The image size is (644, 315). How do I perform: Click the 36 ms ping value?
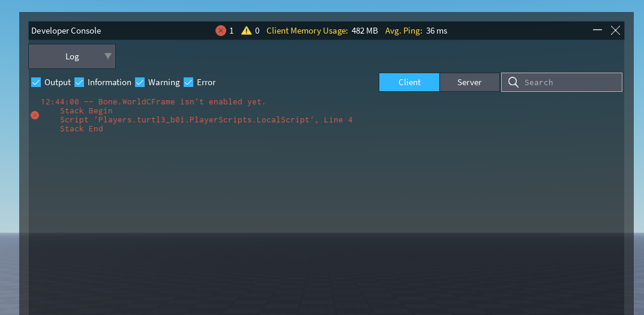click(x=436, y=31)
